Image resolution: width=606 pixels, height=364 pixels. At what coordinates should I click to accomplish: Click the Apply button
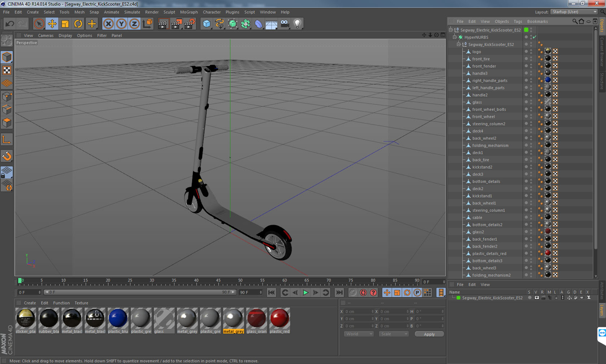pos(429,334)
